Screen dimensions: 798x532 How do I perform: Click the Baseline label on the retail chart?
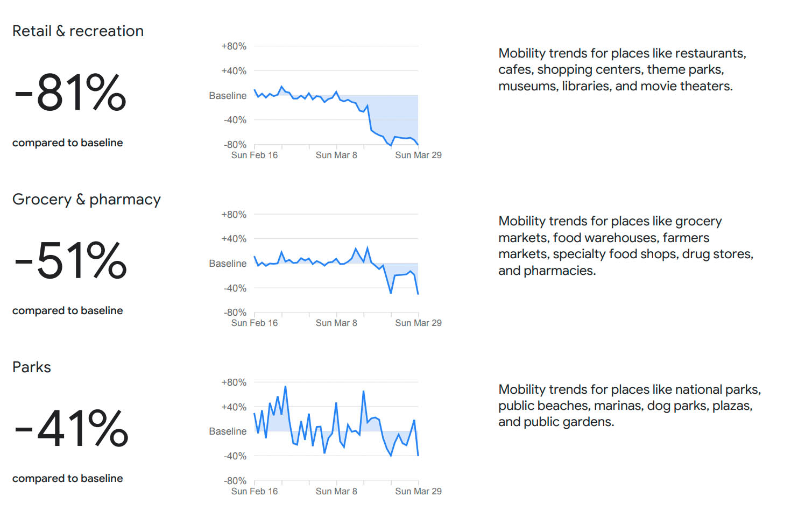pos(228,96)
